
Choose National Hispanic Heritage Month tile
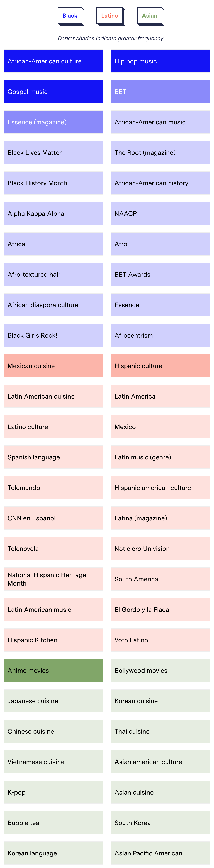53,579
